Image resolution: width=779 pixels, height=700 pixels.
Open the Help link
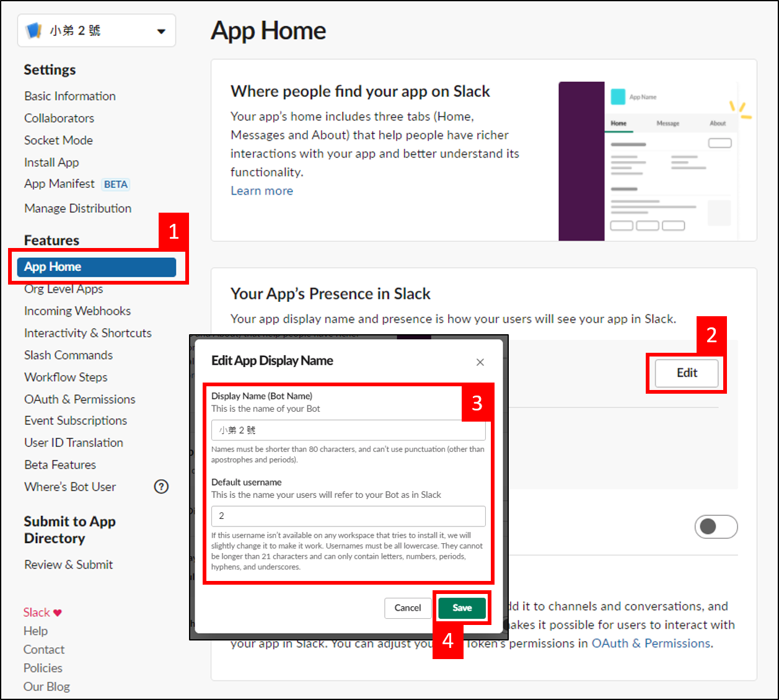click(x=35, y=631)
